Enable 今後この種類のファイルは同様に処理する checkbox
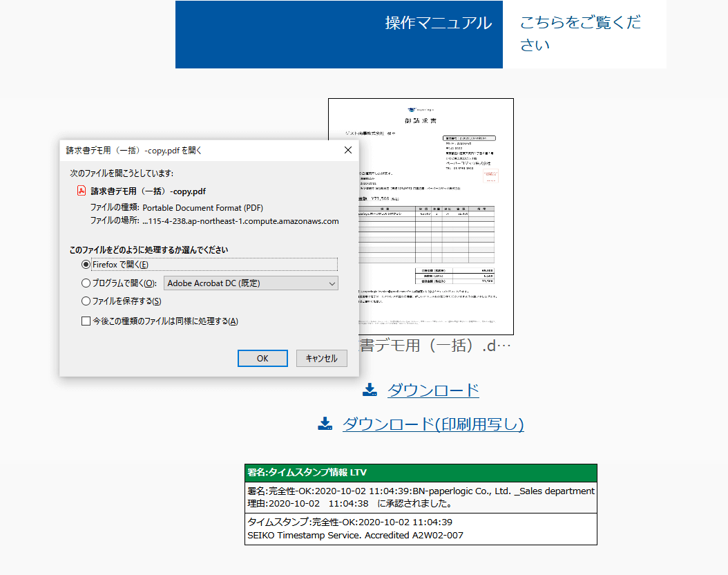This screenshot has width=728, height=575. point(86,321)
